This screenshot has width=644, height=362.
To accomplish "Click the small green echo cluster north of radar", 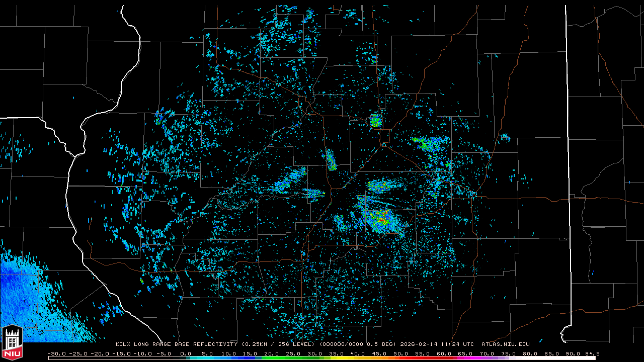I will click(376, 121).
